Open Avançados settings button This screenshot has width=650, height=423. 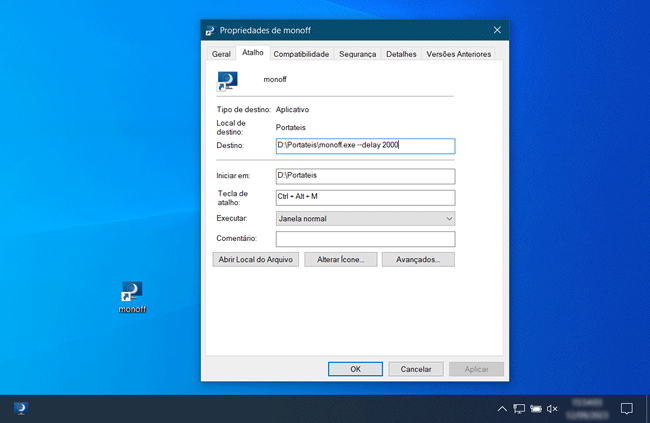[x=418, y=260]
